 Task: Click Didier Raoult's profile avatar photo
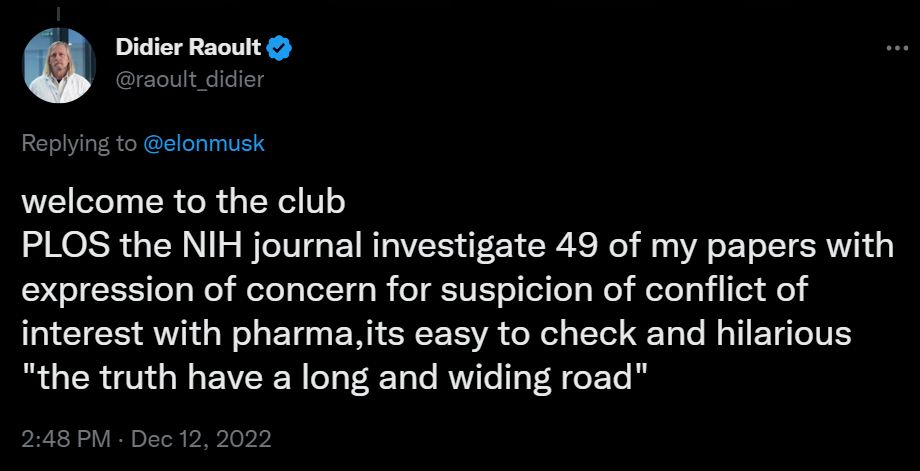pyautogui.click(x=52, y=65)
